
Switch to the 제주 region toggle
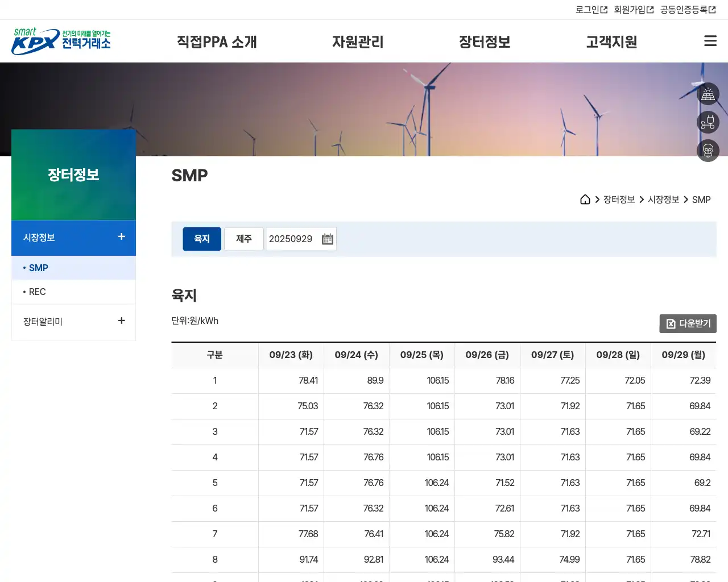coord(243,239)
